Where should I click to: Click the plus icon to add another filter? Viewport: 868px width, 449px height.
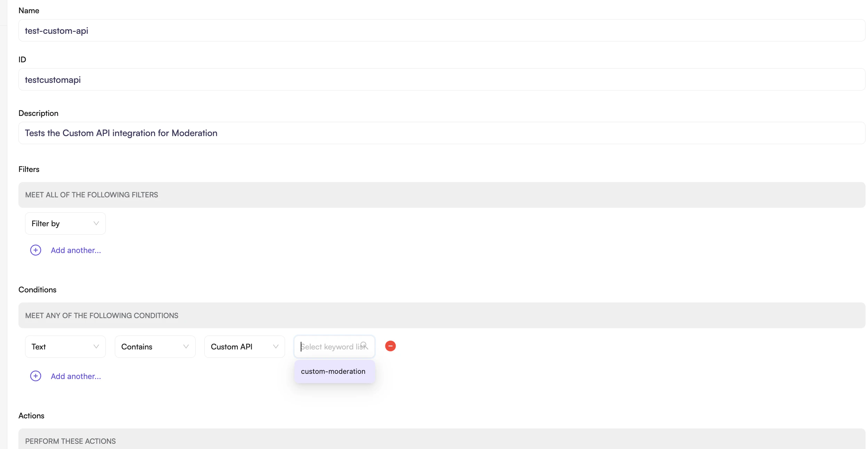point(35,250)
